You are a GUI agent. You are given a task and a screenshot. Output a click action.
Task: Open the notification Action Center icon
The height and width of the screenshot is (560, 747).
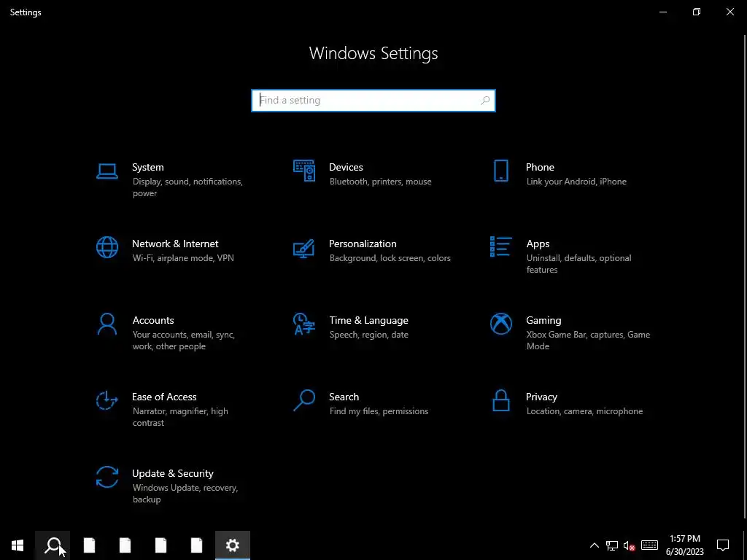pyautogui.click(x=723, y=545)
